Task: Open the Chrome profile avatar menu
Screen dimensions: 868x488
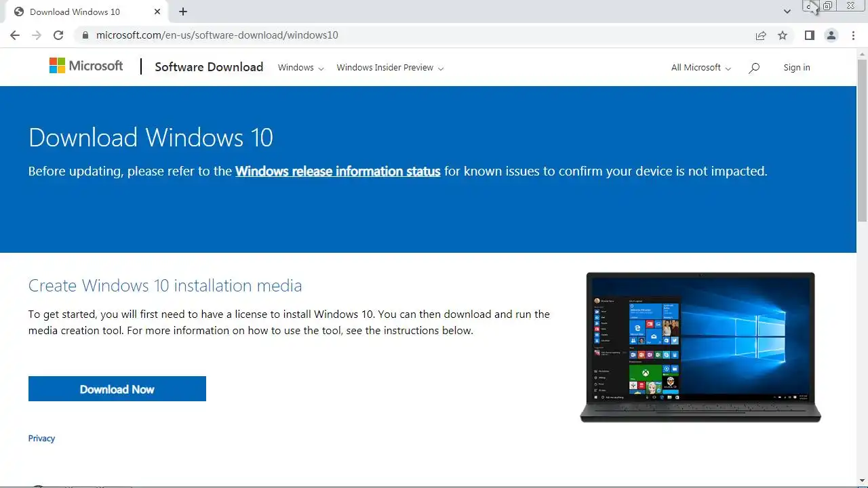Action: tap(831, 35)
